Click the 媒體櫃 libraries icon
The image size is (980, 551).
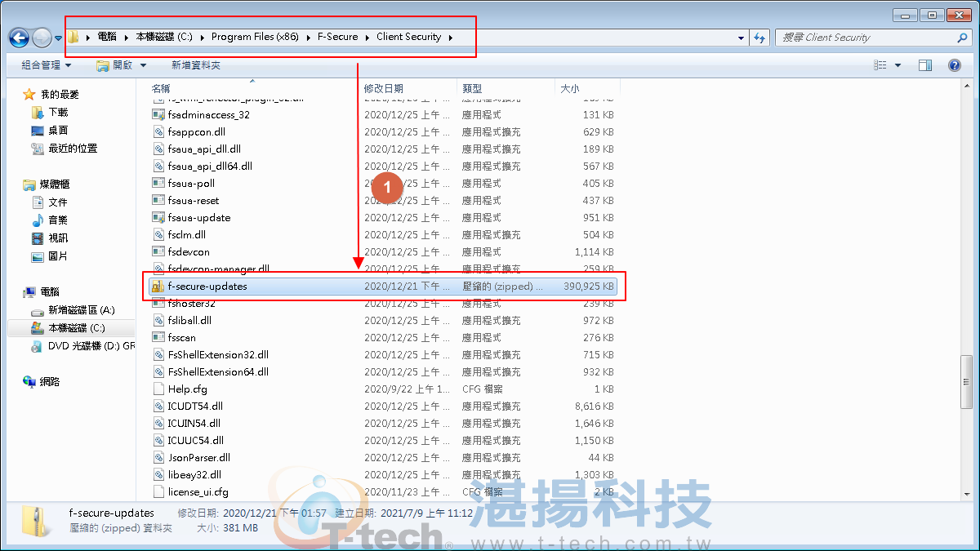(x=29, y=184)
